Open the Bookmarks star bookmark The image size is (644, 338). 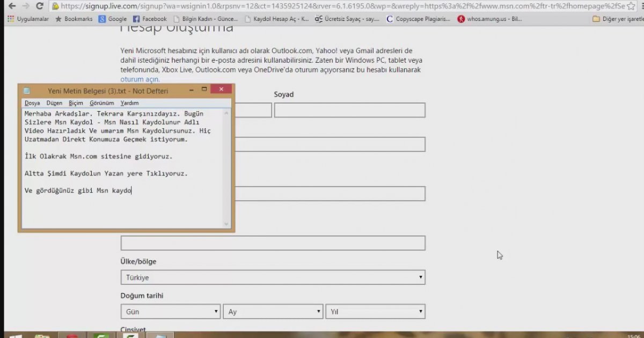[x=74, y=19]
